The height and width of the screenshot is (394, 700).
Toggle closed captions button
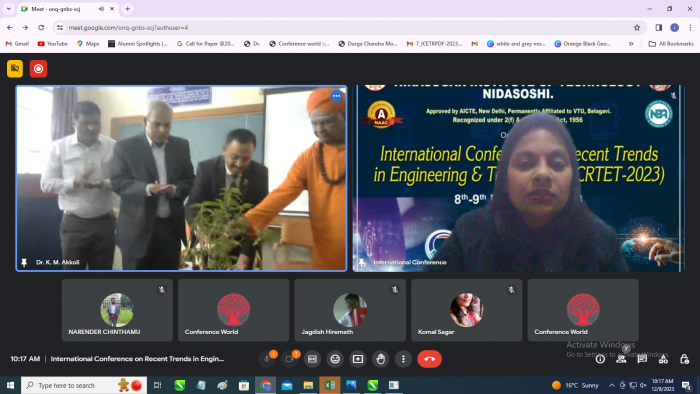pyautogui.click(x=312, y=359)
